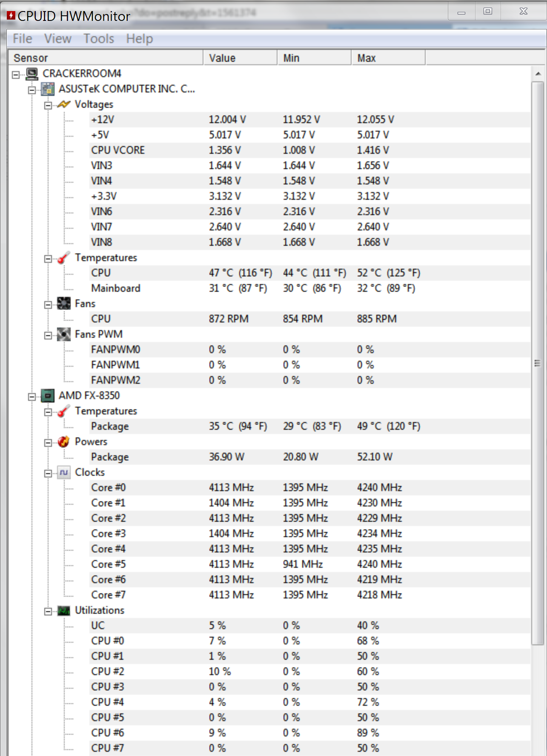
Task: Select the Core #3 clock row
Action: click(310, 534)
